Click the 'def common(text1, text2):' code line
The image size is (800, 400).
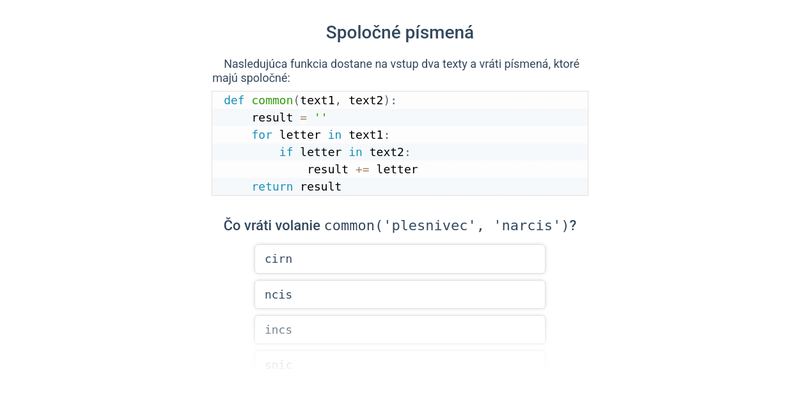pos(310,100)
